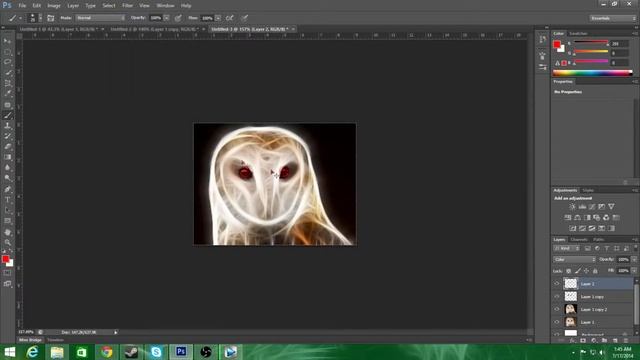
Task: Select the Rectangular Marquee tool
Action: pos(7,52)
